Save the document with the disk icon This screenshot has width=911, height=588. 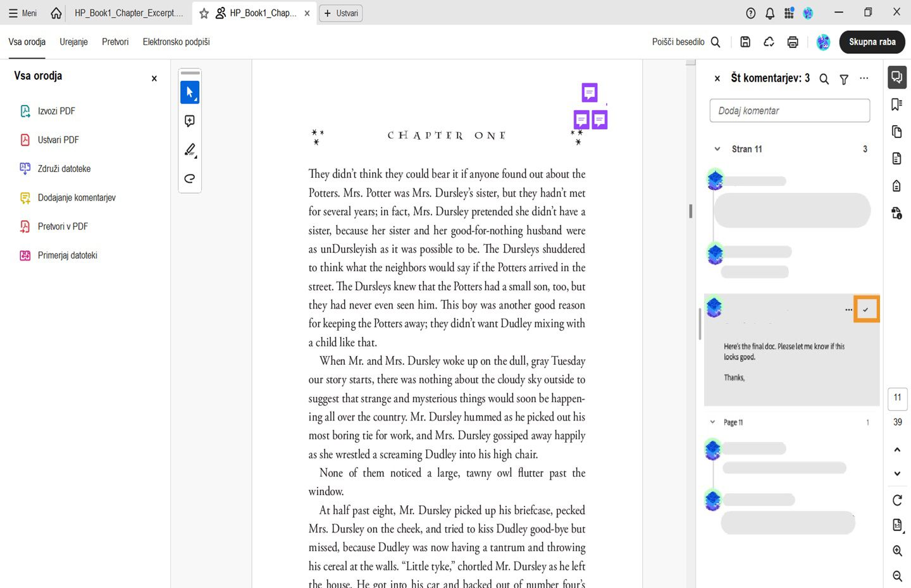[x=745, y=42]
